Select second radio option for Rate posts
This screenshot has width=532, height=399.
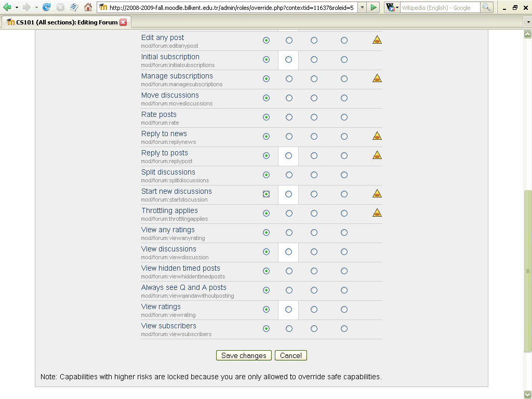pyautogui.click(x=289, y=117)
